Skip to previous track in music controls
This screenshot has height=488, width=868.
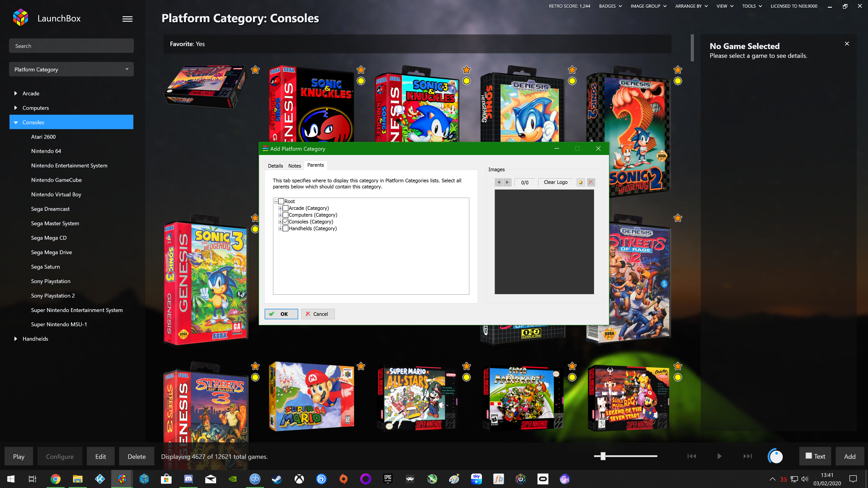[x=691, y=456]
